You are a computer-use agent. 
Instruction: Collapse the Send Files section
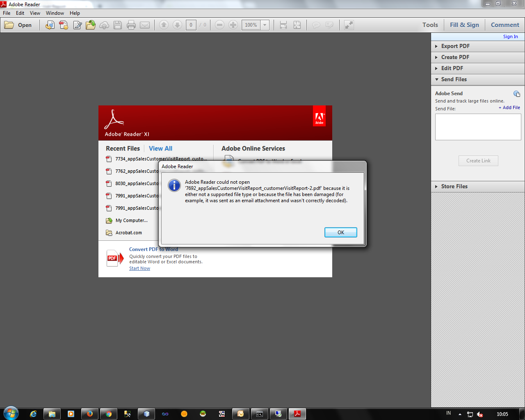(478, 80)
